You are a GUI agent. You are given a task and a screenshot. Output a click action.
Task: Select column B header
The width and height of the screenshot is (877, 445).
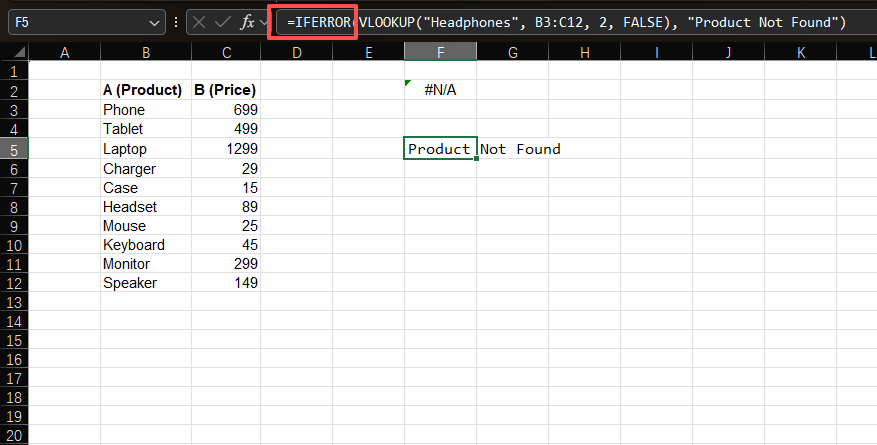pos(146,53)
